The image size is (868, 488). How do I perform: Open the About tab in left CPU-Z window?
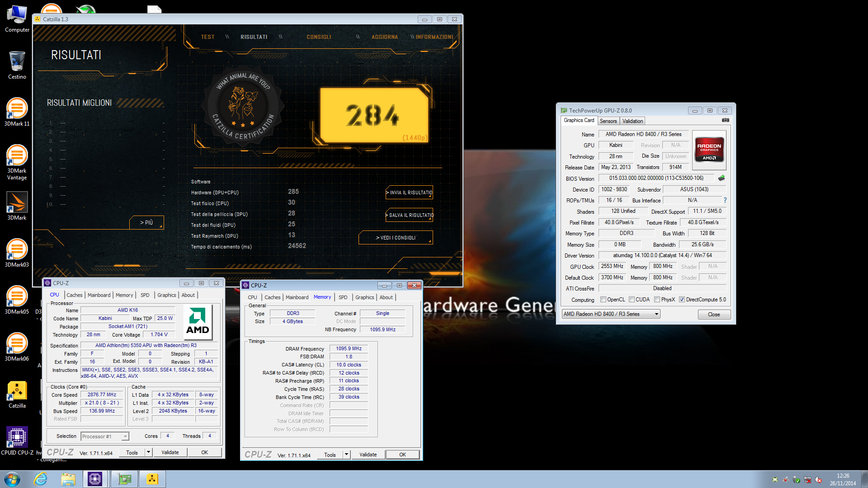point(188,295)
